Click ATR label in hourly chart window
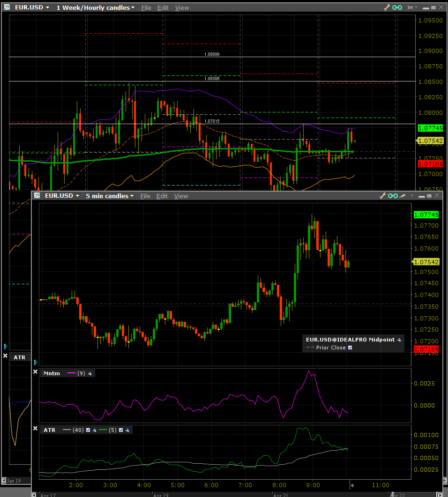This screenshot has width=448, height=497. coord(19,357)
